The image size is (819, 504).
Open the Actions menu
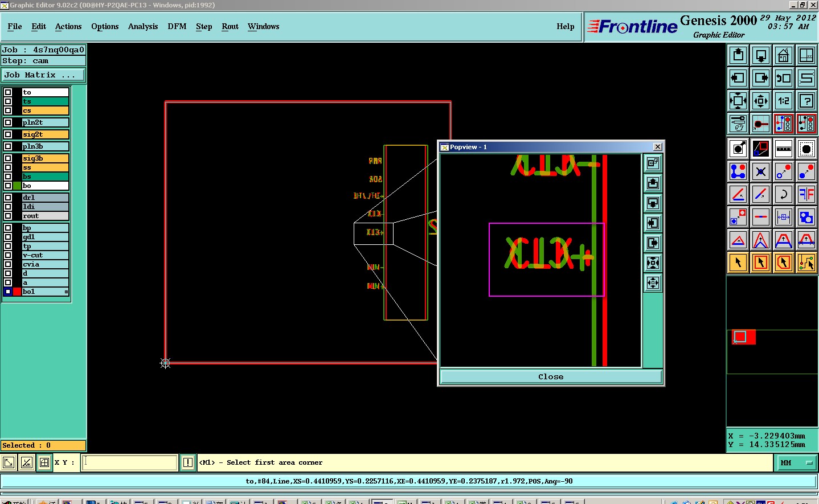coord(68,26)
